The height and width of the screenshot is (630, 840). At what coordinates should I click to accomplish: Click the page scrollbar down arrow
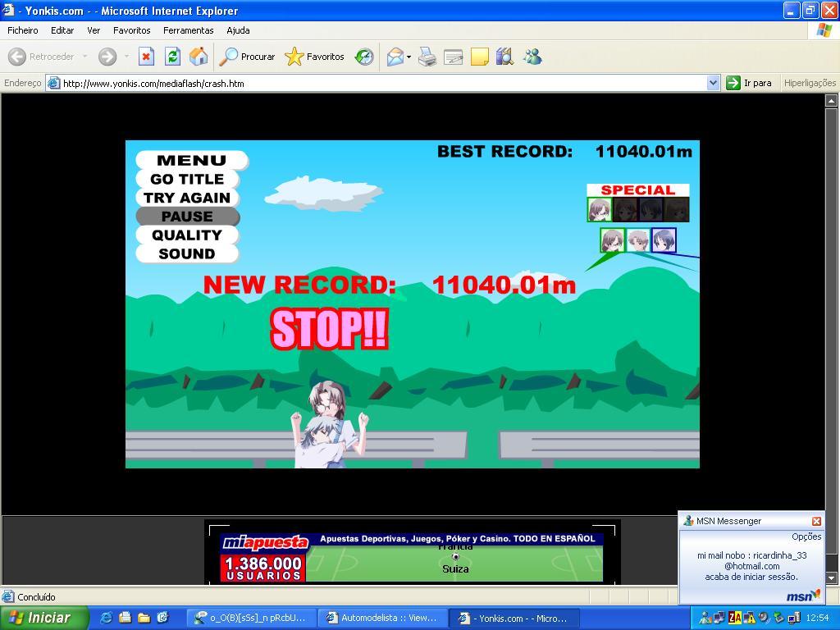[832, 578]
